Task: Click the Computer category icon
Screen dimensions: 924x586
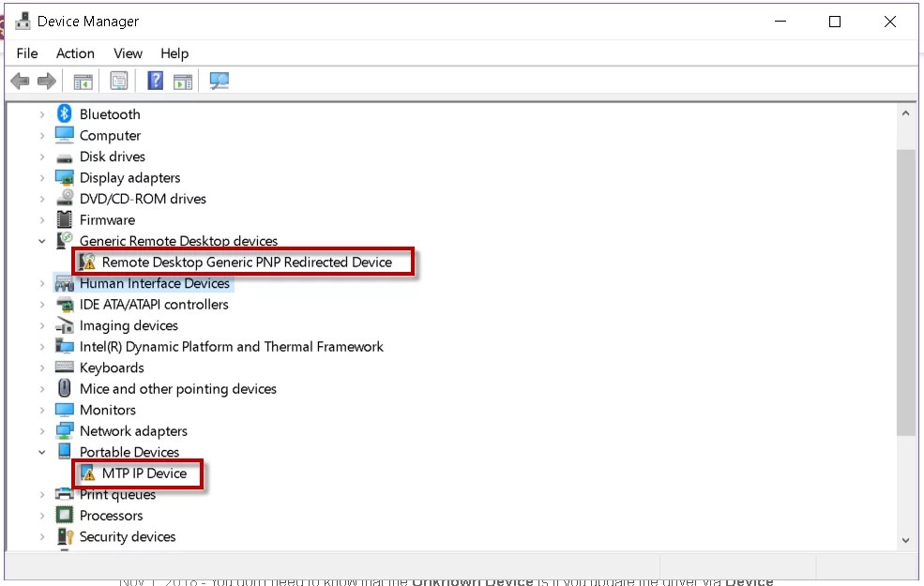Action: [x=64, y=135]
